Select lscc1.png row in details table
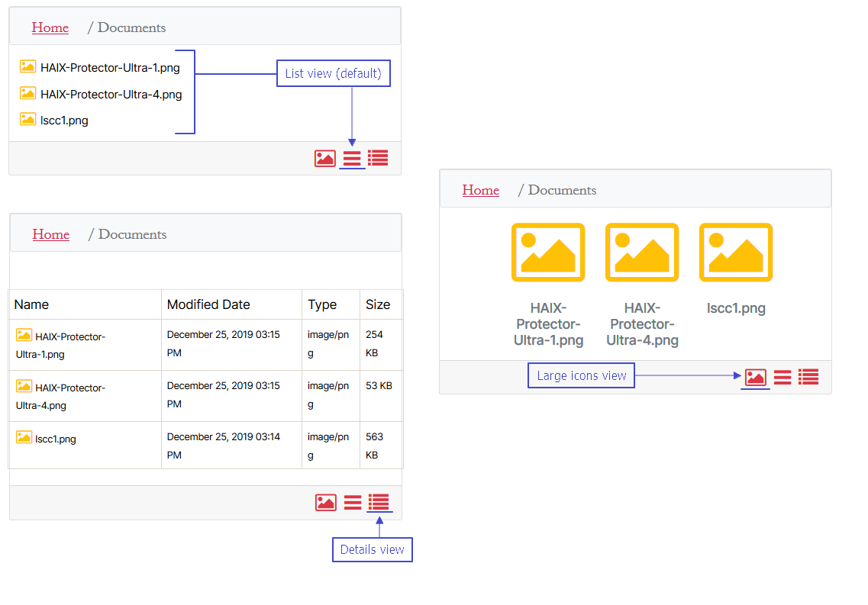This screenshot has height=605, width=868. click(205, 446)
